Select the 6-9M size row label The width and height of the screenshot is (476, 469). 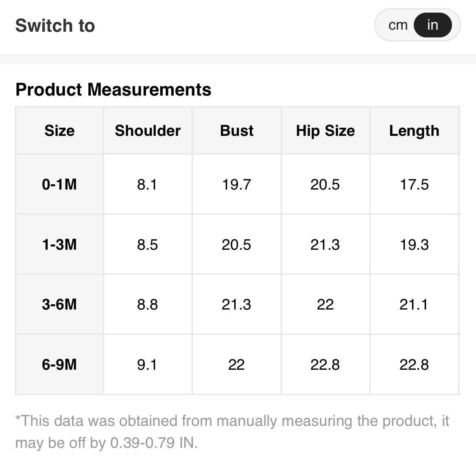(x=59, y=364)
